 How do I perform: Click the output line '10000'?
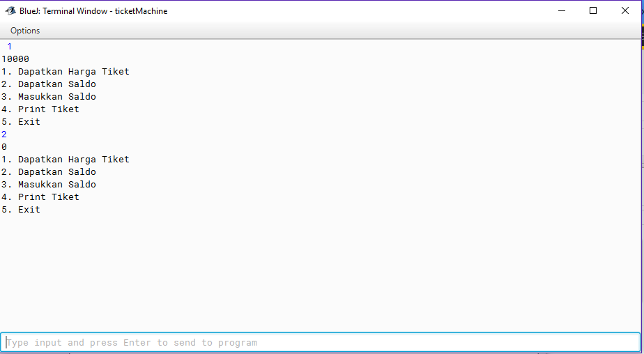click(x=15, y=59)
